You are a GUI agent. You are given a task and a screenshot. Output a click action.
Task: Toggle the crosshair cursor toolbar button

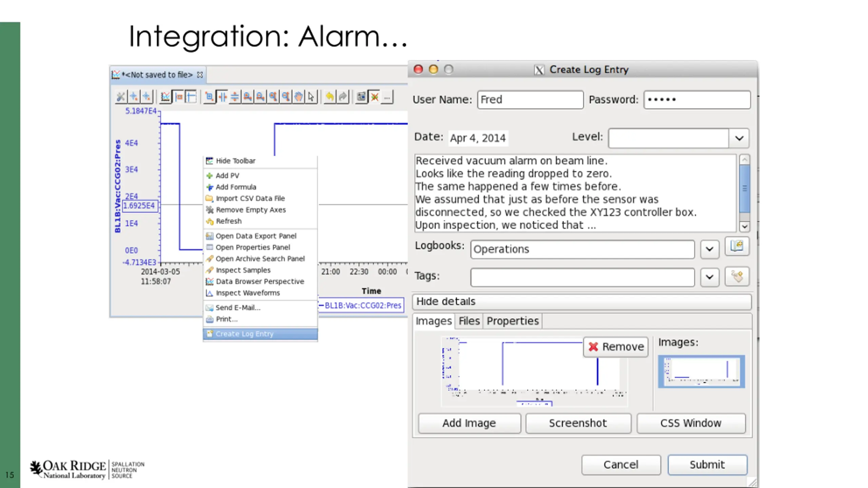pyautogui.click(x=191, y=97)
